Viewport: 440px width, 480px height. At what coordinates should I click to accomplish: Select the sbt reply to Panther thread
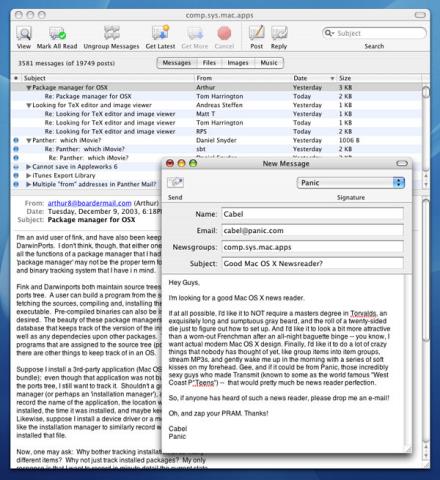pyautogui.click(x=216, y=149)
